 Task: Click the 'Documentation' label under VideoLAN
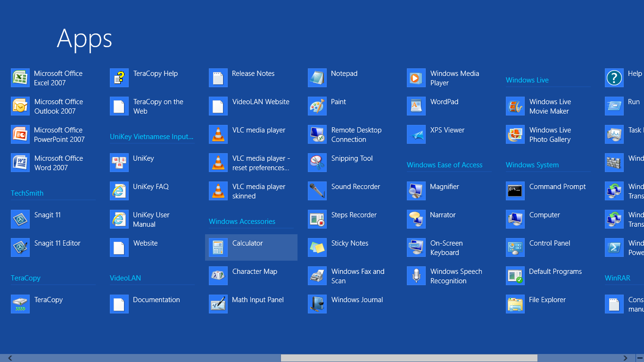(157, 300)
